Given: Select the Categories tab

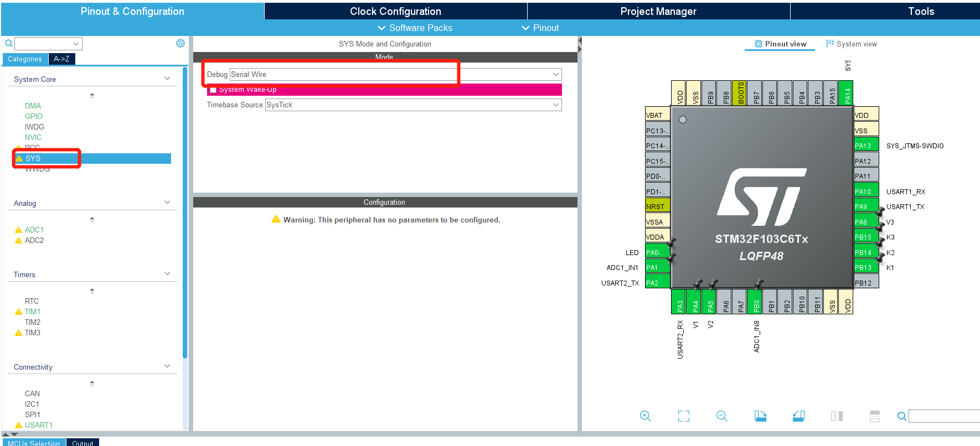Looking at the screenshot, I should [x=25, y=59].
